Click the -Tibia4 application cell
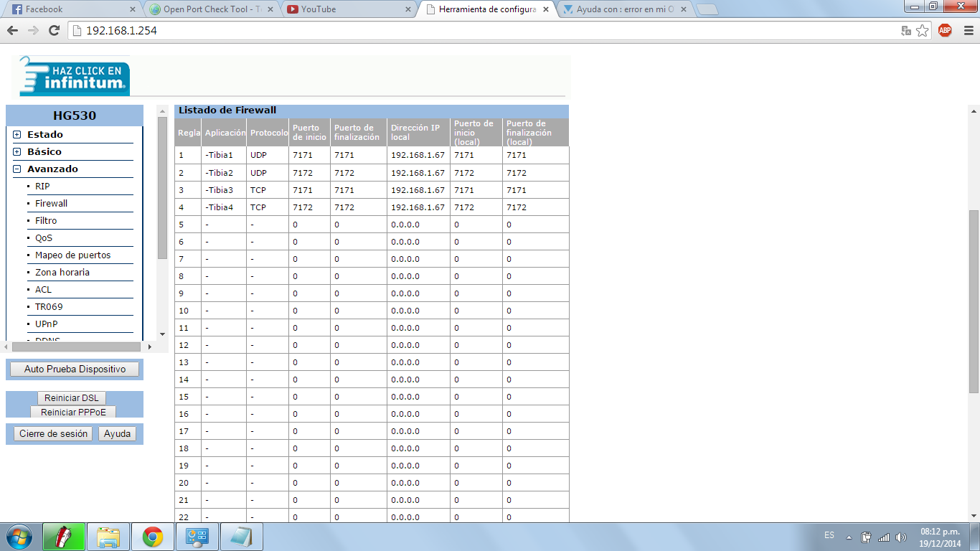The height and width of the screenshot is (551, 980). (x=224, y=207)
